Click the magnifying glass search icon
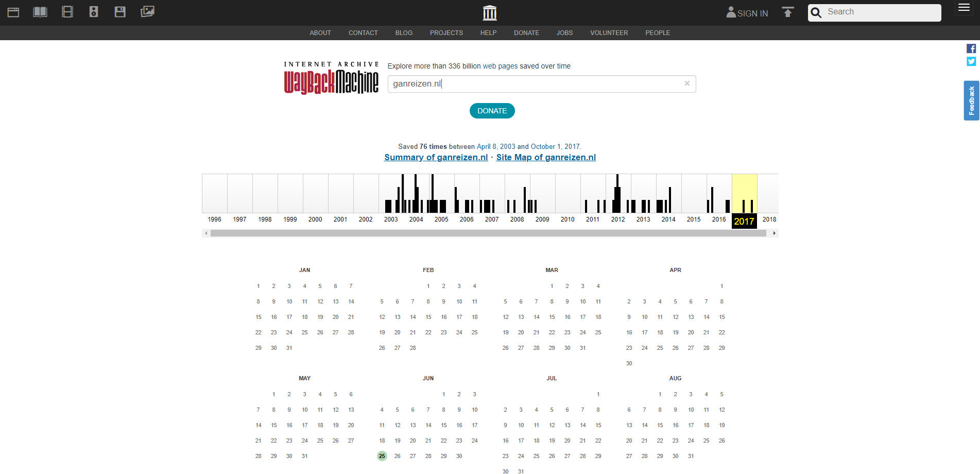Viewport: 980px width, 474px height. pyautogui.click(x=816, y=12)
